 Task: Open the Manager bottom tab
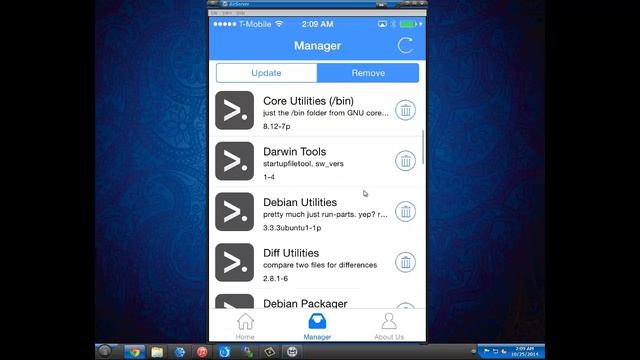tap(317, 326)
